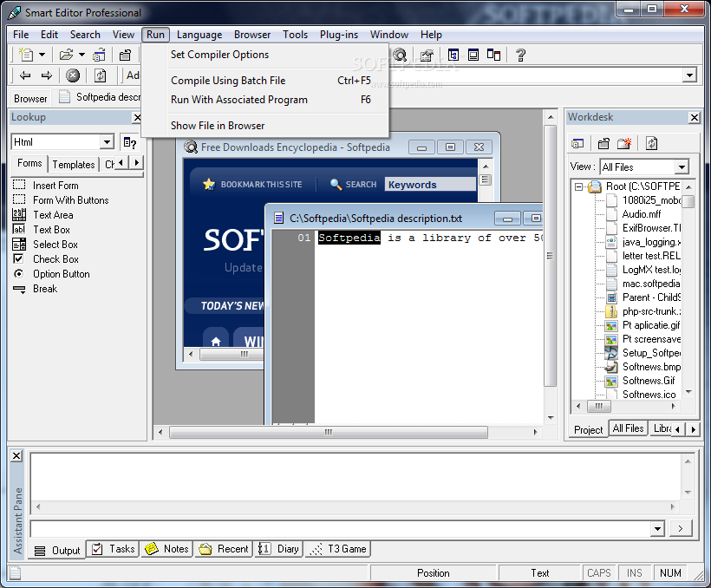Go forward with the right arrow icon
711x588 pixels.
point(47,75)
